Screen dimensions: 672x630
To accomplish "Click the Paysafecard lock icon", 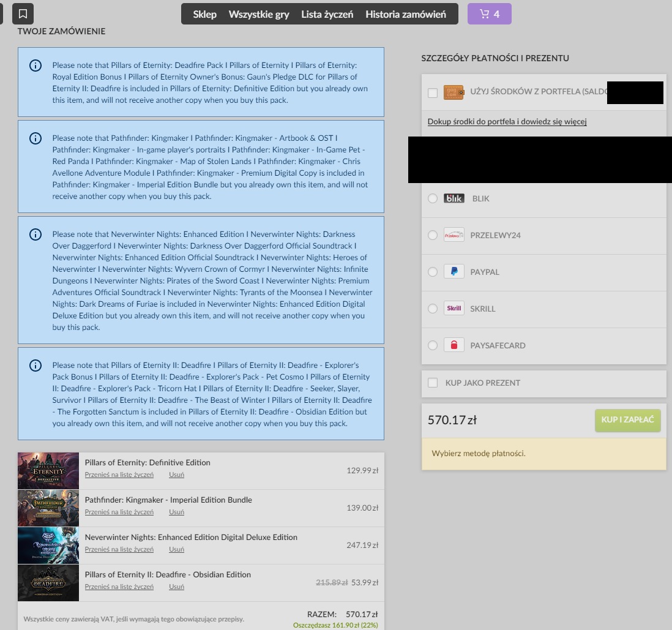I will point(454,345).
